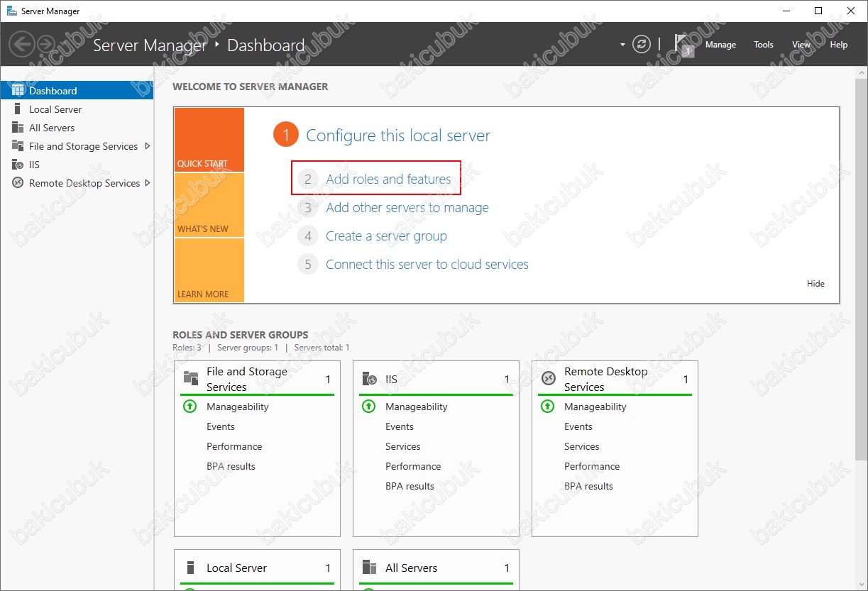This screenshot has width=868, height=591.
Task: Click Manageability status icon in Remote Desktop tile
Action: click(x=547, y=407)
